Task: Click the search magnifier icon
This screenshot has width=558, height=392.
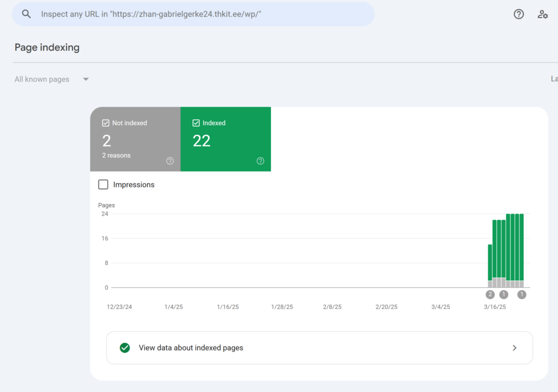Action: [26, 14]
